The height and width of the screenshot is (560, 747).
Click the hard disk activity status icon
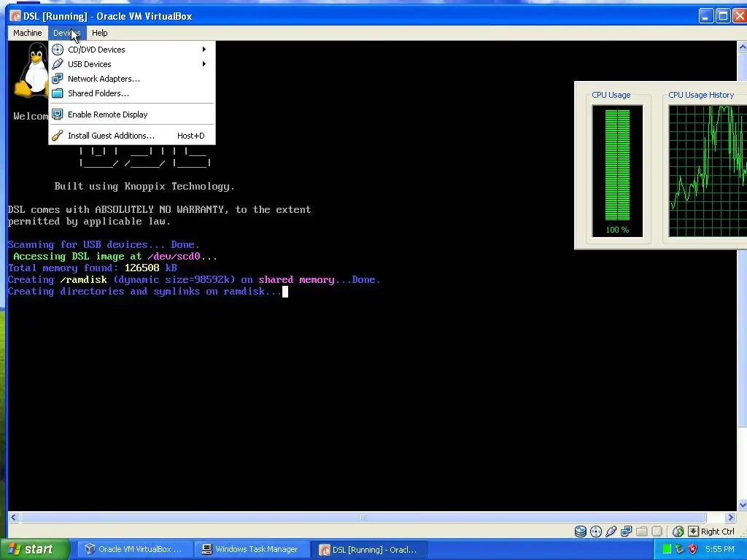(580, 532)
